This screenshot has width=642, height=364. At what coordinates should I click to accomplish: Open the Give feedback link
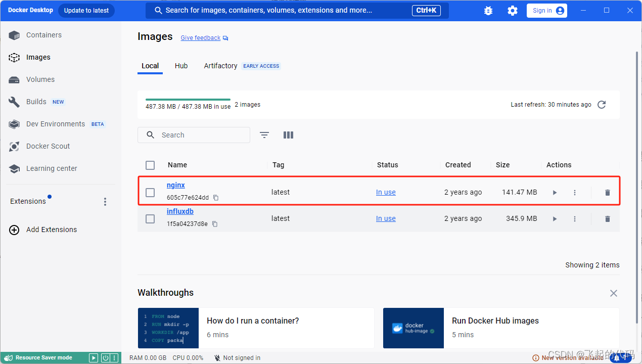click(x=200, y=37)
